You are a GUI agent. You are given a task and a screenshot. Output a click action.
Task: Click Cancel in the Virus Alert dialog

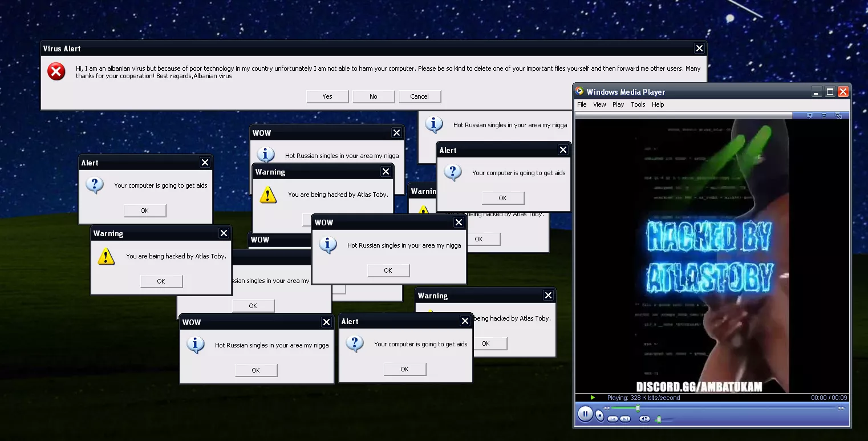[420, 96]
